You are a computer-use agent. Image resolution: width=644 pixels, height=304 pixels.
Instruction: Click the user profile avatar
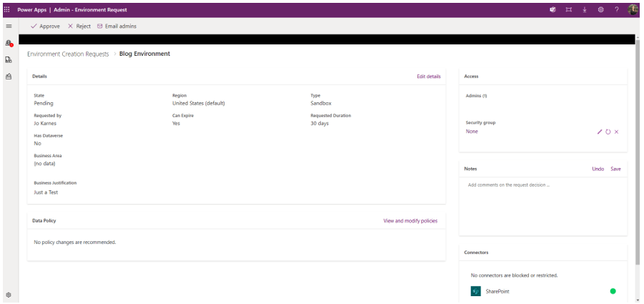[x=633, y=9]
